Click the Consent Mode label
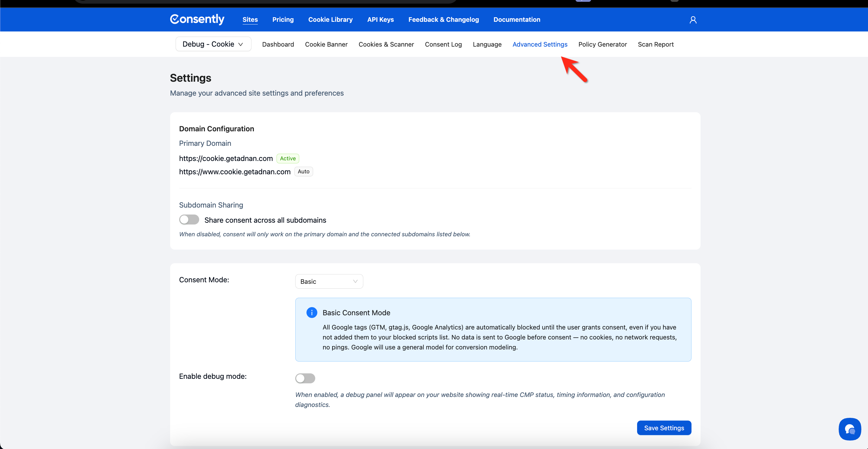 (x=204, y=280)
